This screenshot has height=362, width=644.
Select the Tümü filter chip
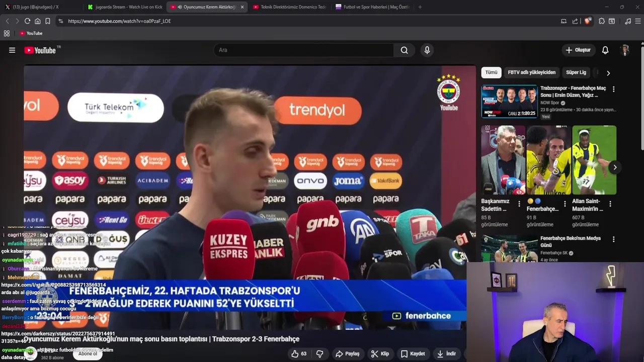point(491,72)
